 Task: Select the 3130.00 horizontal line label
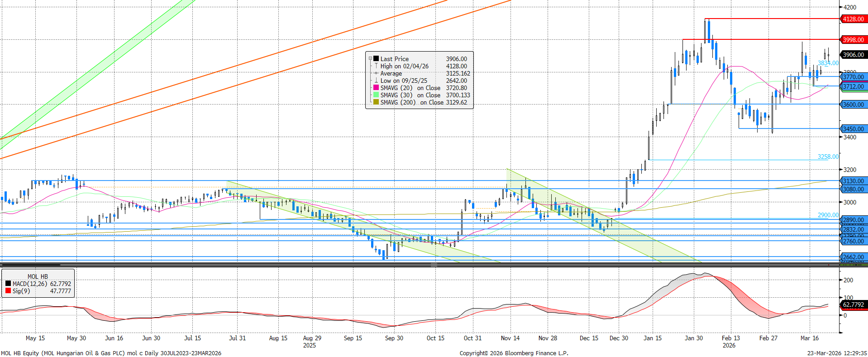tap(853, 181)
